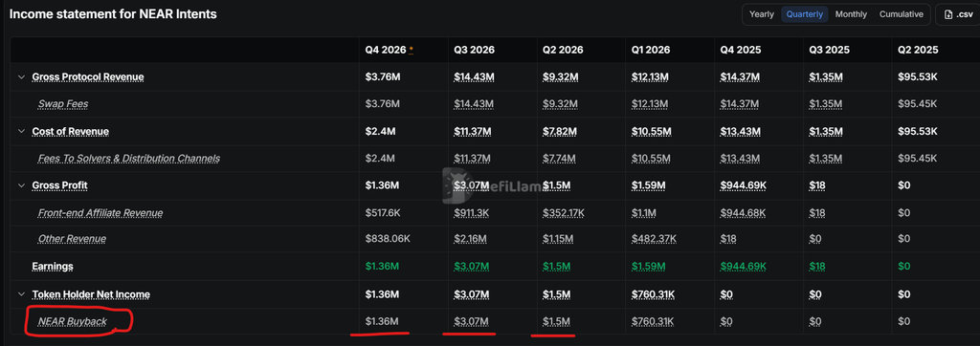Click Front-end Affiliate Revenue value $352.17K

coord(564,213)
